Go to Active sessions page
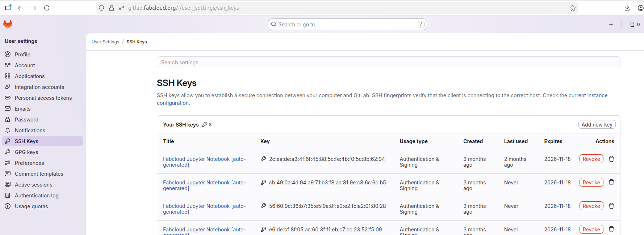The height and width of the screenshot is (235, 644). pos(33,185)
